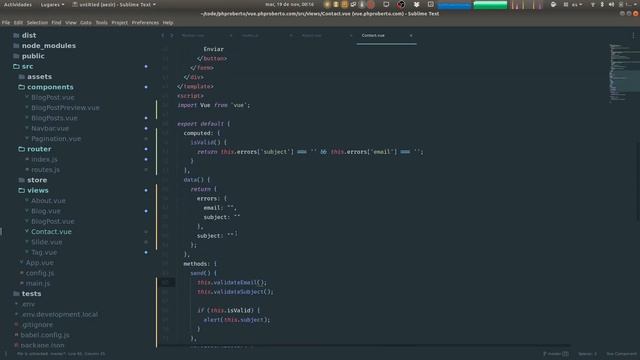Click the 'import Vue from' line in editor

(x=213, y=105)
